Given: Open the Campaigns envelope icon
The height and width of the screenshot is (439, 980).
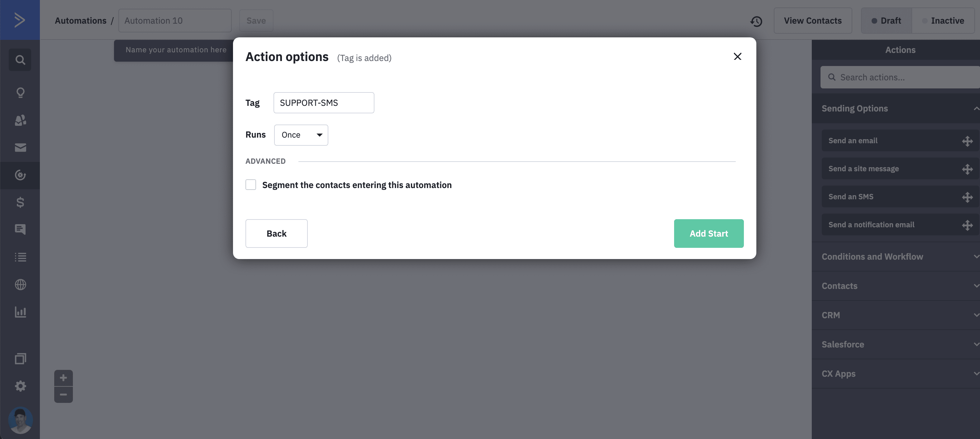Looking at the screenshot, I should click(x=20, y=148).
